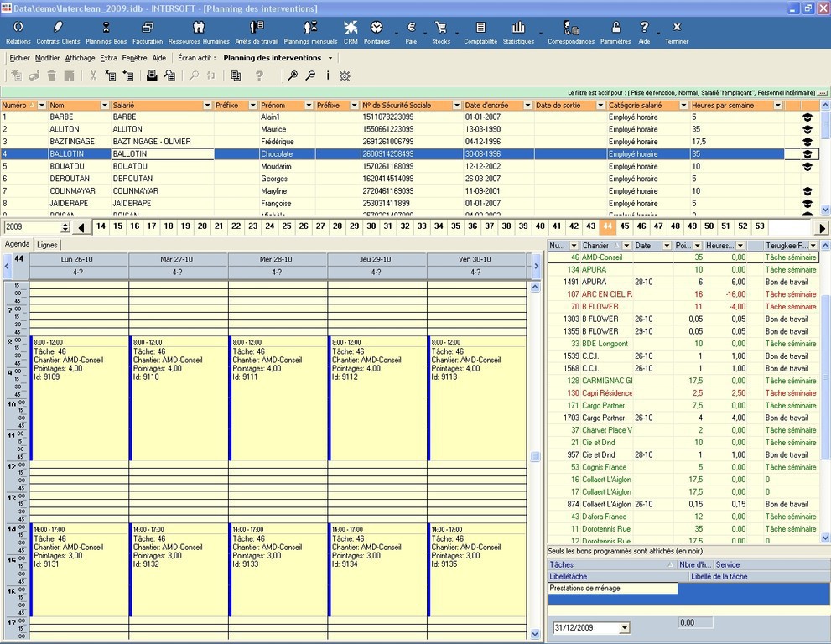Open the 31/12/2009 date dropdown
The height and width of the screenshot is (644, 831).
(624, 628)
